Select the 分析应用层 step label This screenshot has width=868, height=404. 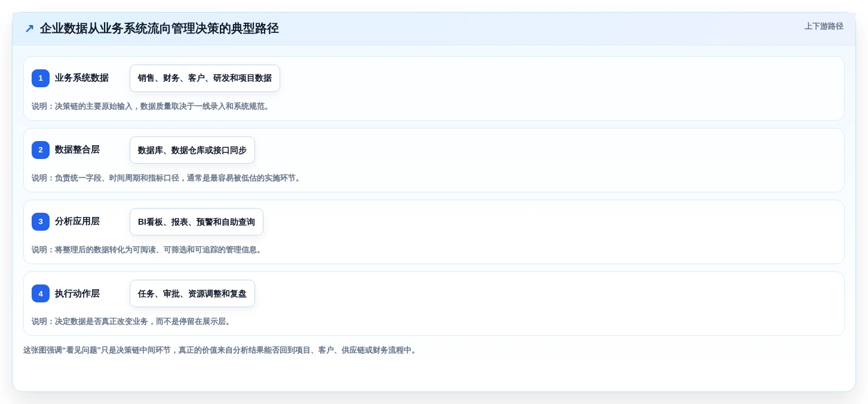pyautogui.click(x=77, y=221)
